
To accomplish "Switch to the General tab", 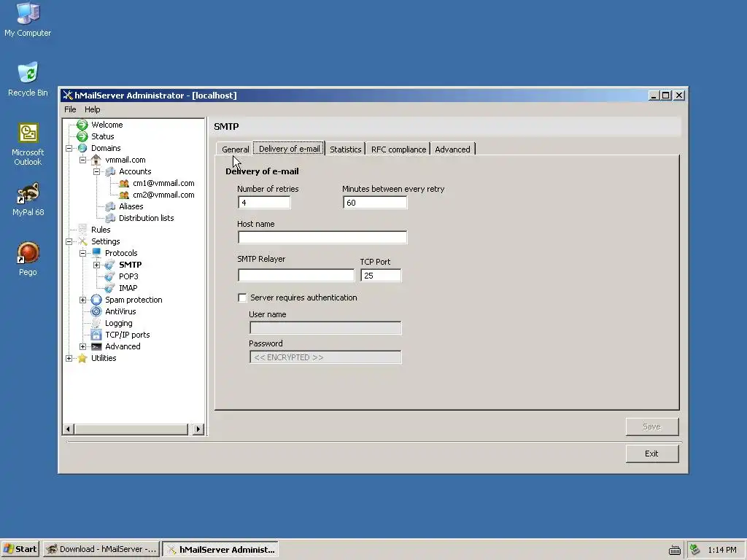I will point(235,149).
